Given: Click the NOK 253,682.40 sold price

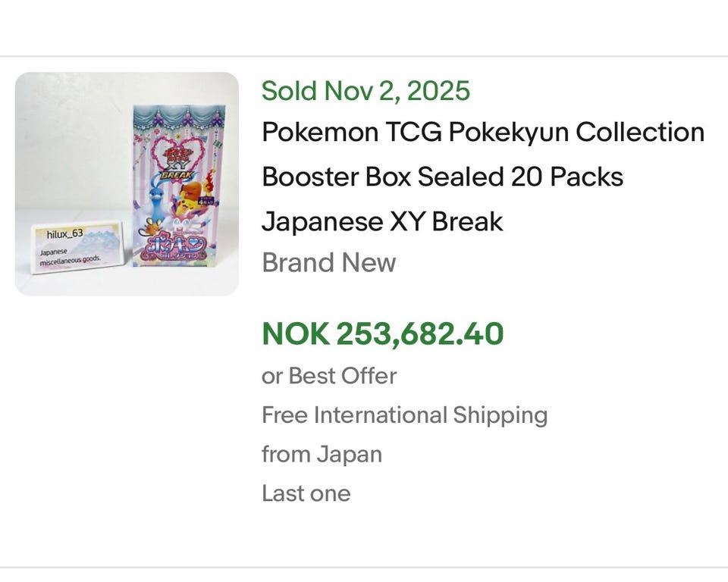Looking at the screenshot, I should 382,333.
